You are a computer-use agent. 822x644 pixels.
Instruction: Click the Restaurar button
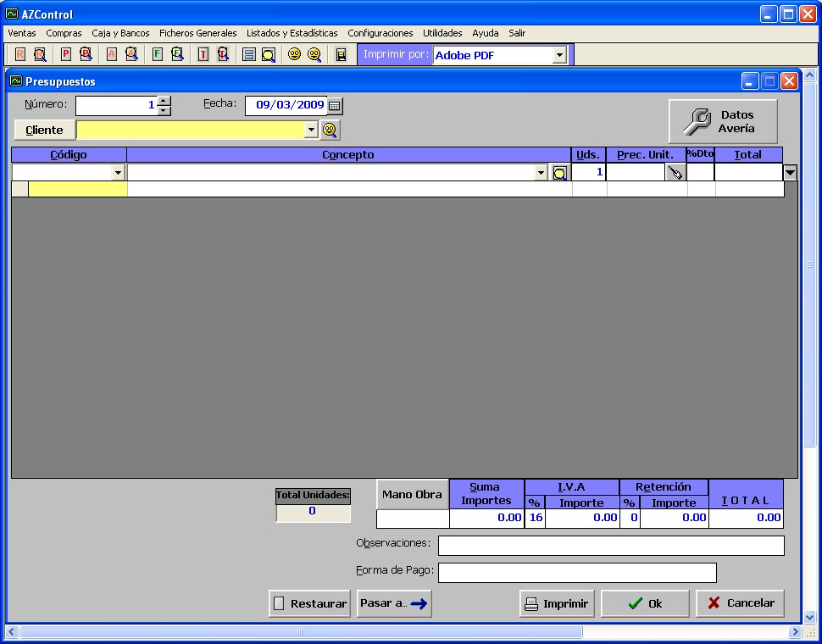click(x=309, y=603)
